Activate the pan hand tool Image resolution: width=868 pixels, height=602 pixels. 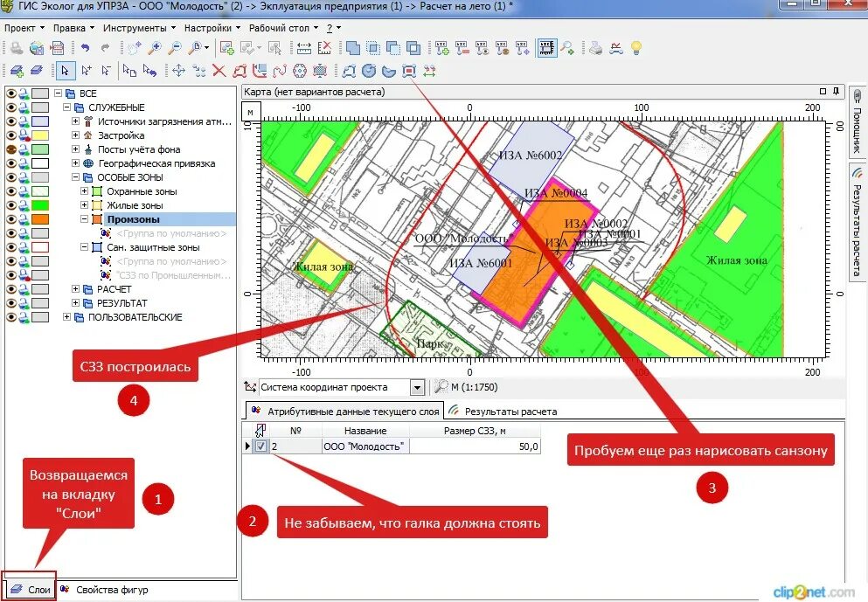pyautogui.click(x=135, y=48)
